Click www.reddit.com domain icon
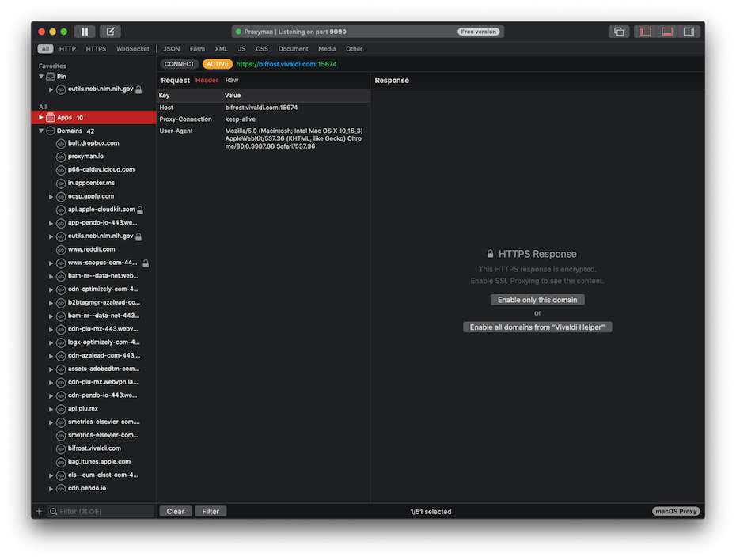The height and width of the screenshot is (560, 736). click(x=61, y=249)
